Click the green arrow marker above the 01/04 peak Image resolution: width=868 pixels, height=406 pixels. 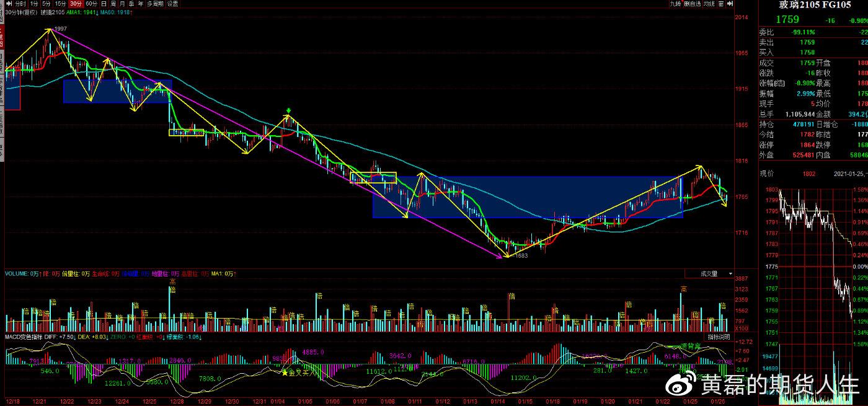click(288, 112)
